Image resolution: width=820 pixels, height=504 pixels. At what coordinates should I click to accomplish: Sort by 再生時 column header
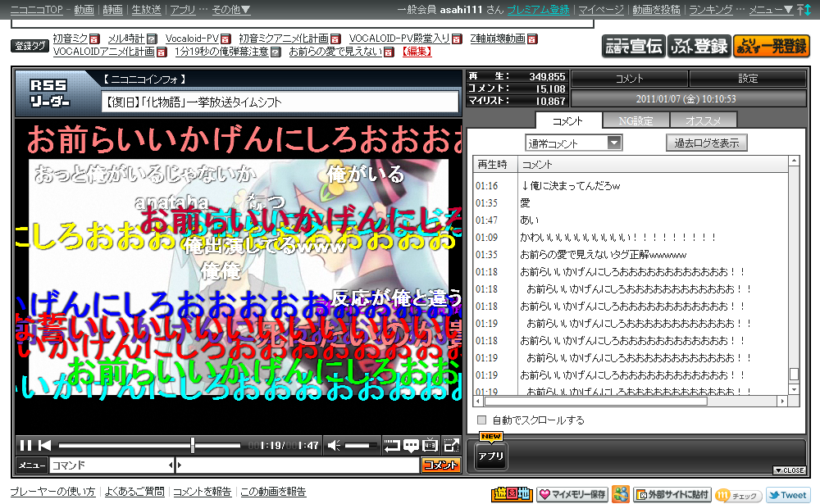[494, 164]
